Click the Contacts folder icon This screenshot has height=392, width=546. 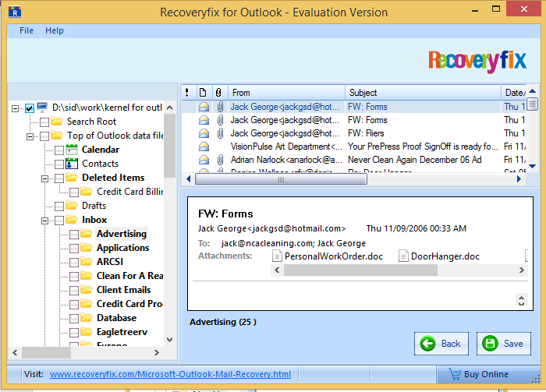pos(72,164)
